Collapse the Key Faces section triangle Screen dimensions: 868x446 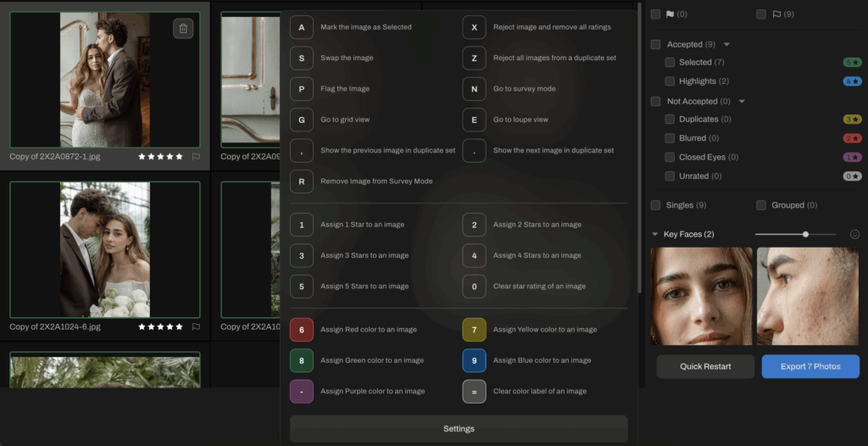655,234
